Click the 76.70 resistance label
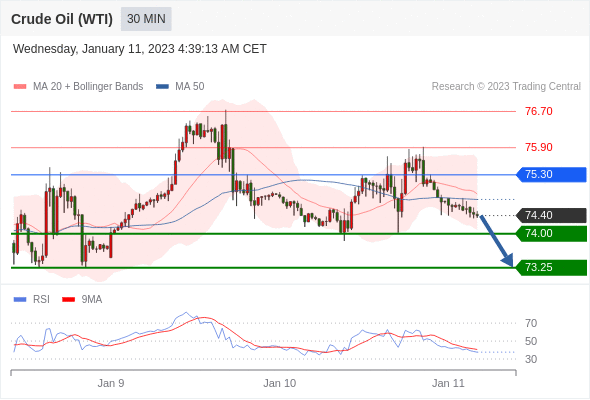The height and width of the screenshot is (400, 590). tap(539, 111)
